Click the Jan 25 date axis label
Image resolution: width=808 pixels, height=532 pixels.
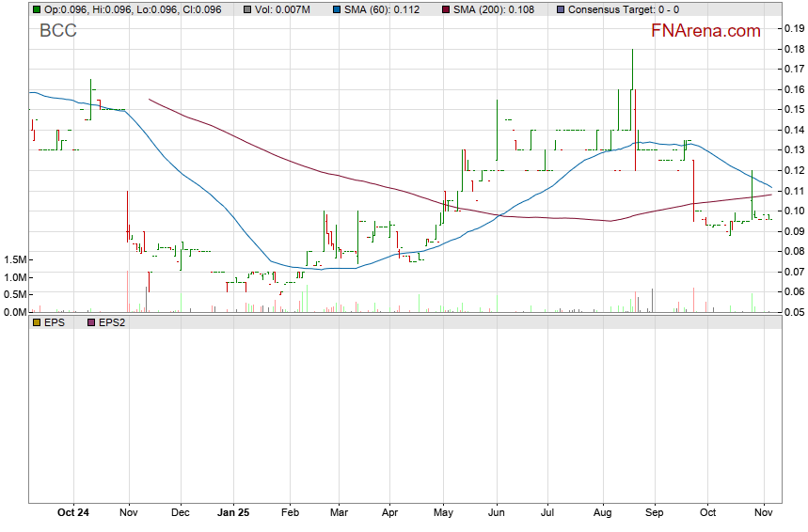(x=233, y=512)
